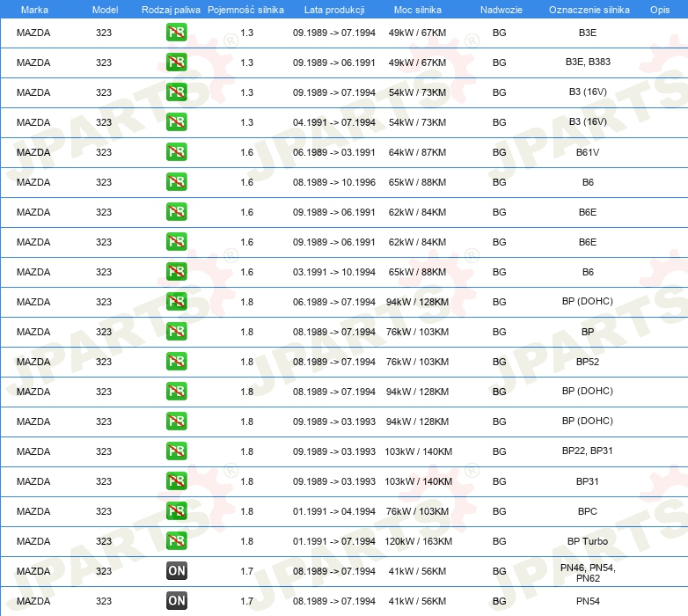Click the Opis column header
The image size is (688, 616).
click(660, 10)
